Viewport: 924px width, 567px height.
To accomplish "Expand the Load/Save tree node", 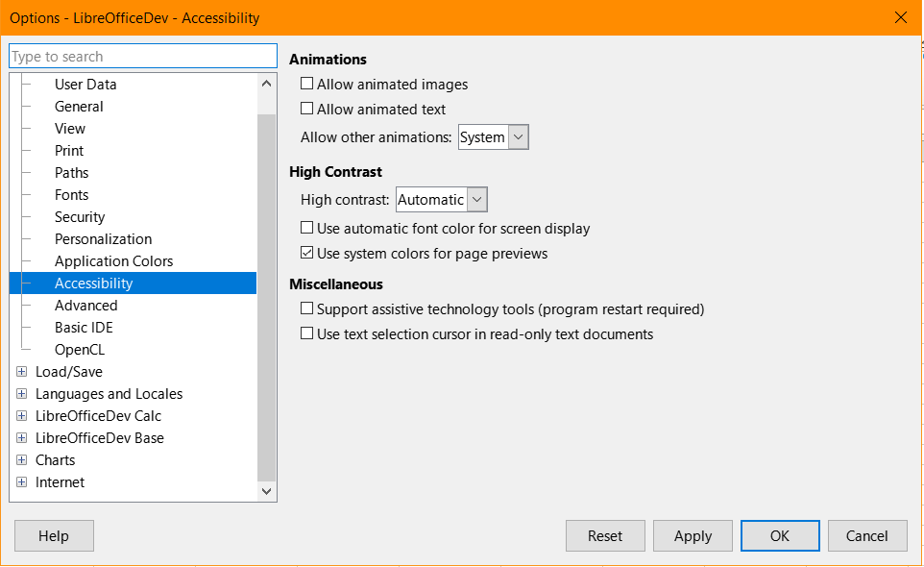I will point(22,371).
